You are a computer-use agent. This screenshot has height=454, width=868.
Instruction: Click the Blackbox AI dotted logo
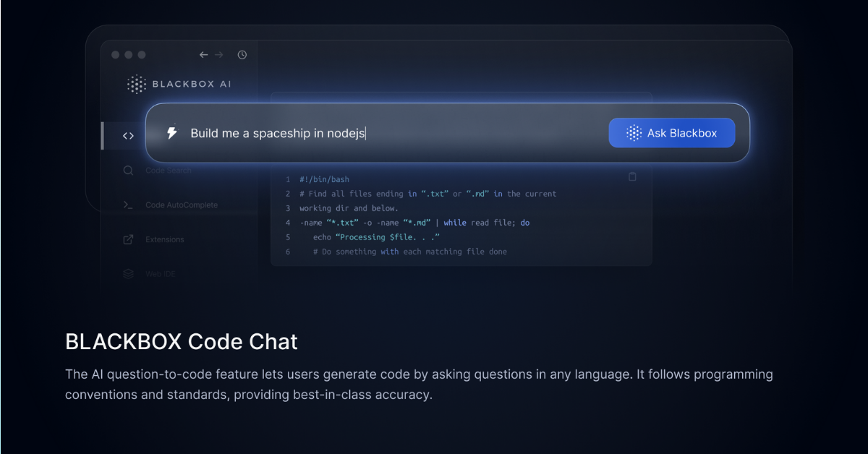[x=136, y=84]
